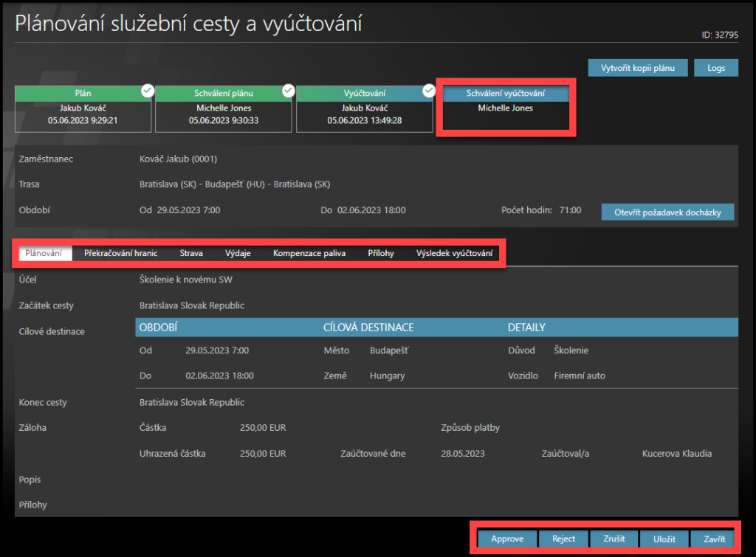This screenshot has height=557, width=756.
Task: Click Otevřít požadavek docházky button
Action: 667,212
